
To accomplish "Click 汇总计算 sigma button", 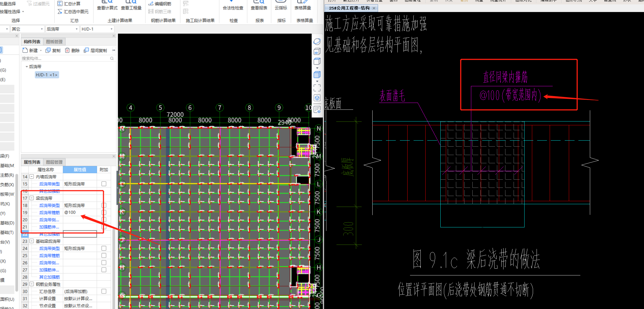I will 69,4.
